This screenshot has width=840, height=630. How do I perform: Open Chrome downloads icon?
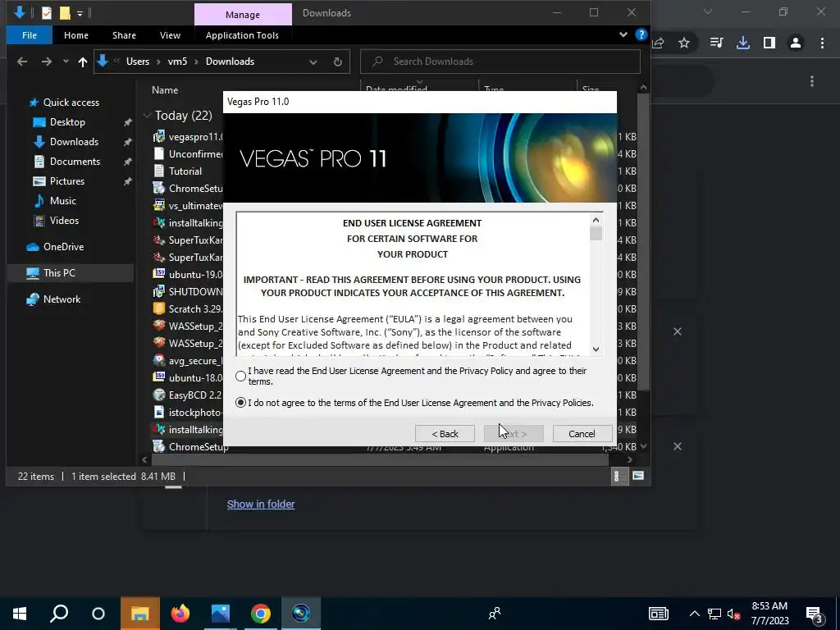pyautogui.click(x=743, y=43)
